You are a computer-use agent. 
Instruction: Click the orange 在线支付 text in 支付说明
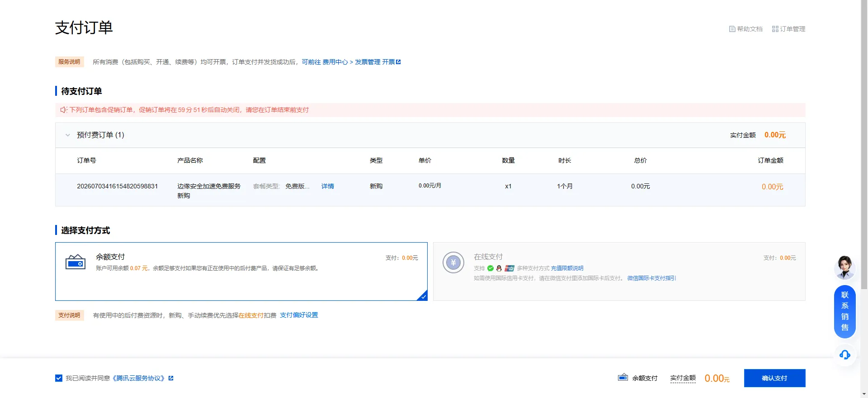251,315
